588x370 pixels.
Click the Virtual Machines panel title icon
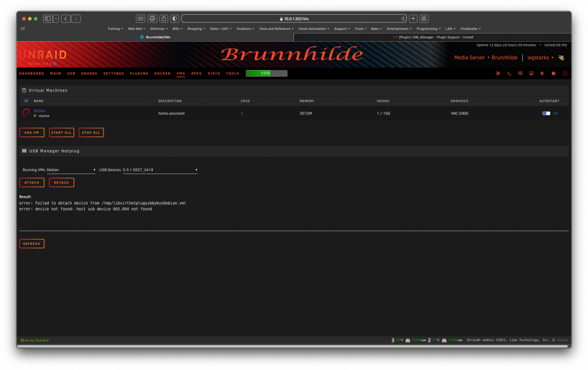click(x=24, y=91)
